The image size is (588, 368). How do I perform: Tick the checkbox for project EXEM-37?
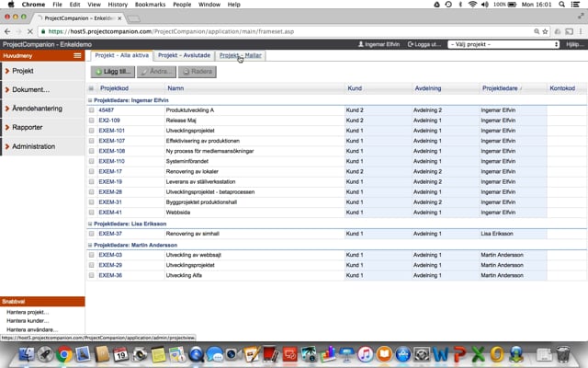pyautogui.click(x=92, y=234)
